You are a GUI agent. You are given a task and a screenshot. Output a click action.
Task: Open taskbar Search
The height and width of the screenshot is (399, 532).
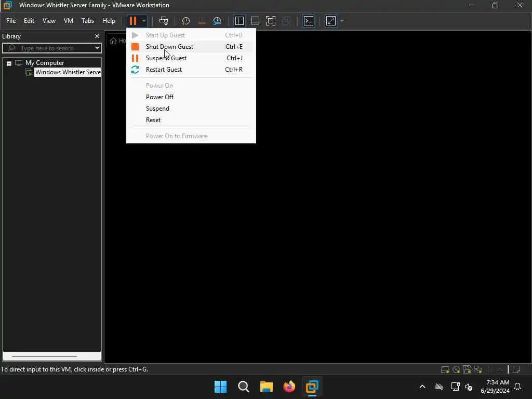click(x=243, y=387)
